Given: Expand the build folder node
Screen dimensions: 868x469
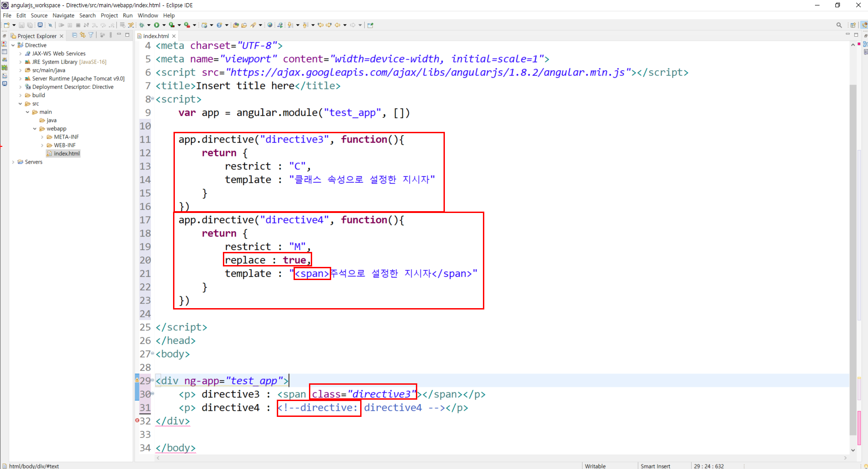Looking at the screenshot, I should click(20, 95).
